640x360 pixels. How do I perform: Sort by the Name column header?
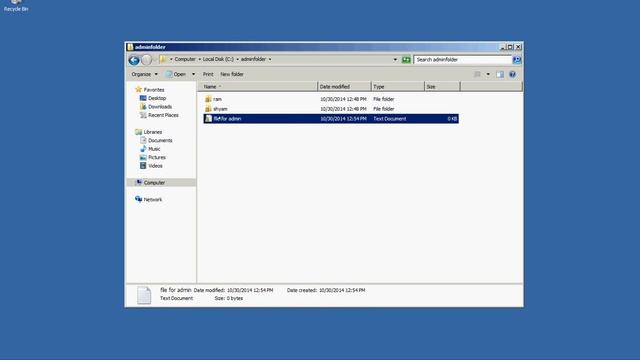click(259, 87)
